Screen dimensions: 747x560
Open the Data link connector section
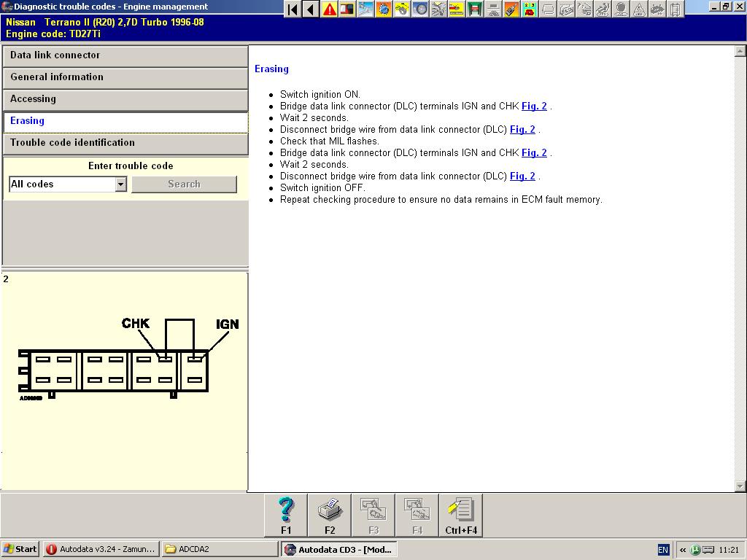pyautogui.click(x=125, y=55)
